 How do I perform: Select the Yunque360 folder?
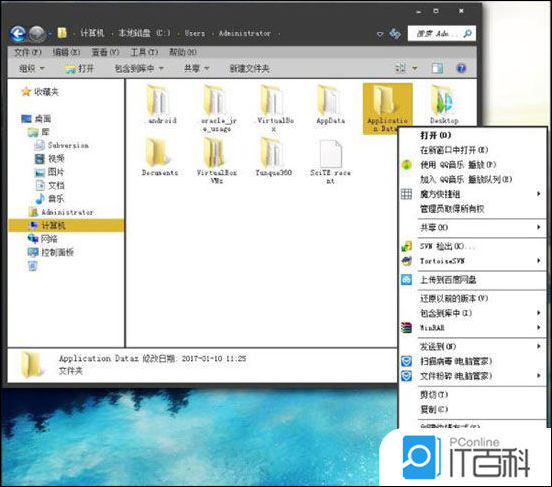coord(274,157)
